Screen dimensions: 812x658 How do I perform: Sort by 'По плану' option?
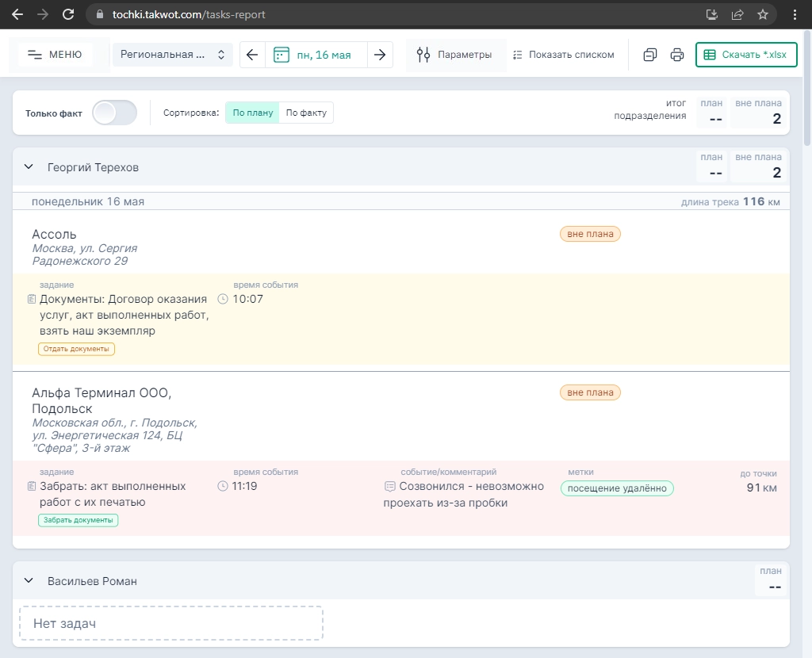click(x=253, y=113)
